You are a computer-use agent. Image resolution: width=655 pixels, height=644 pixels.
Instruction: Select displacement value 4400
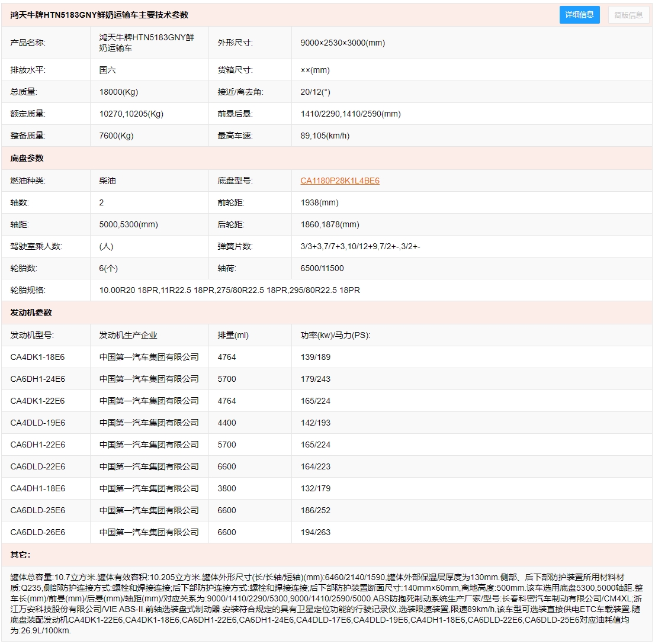tap(227, 423)
